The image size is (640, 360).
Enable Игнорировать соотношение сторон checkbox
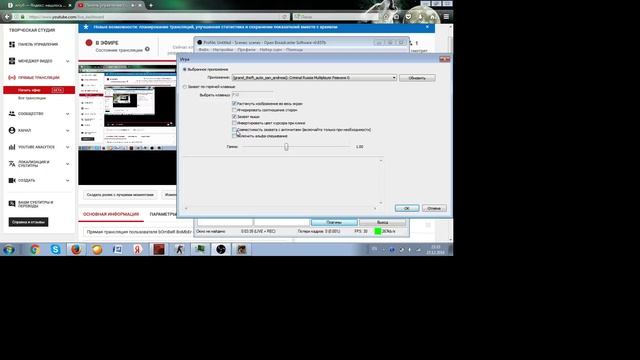234,110
